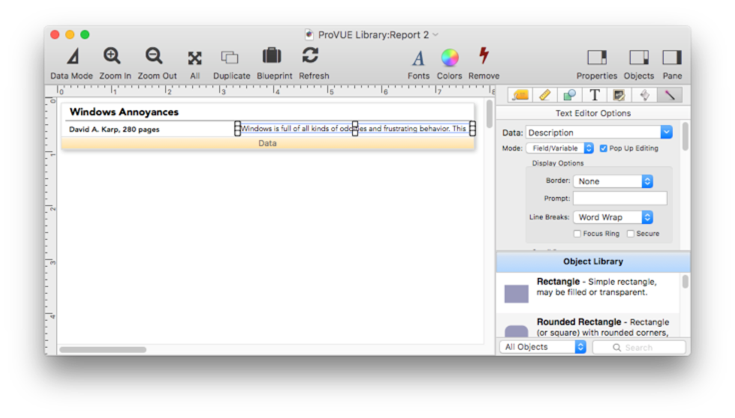Refresh the report view
The height and width of the screenshot is (418, 735).
point(312,58)
